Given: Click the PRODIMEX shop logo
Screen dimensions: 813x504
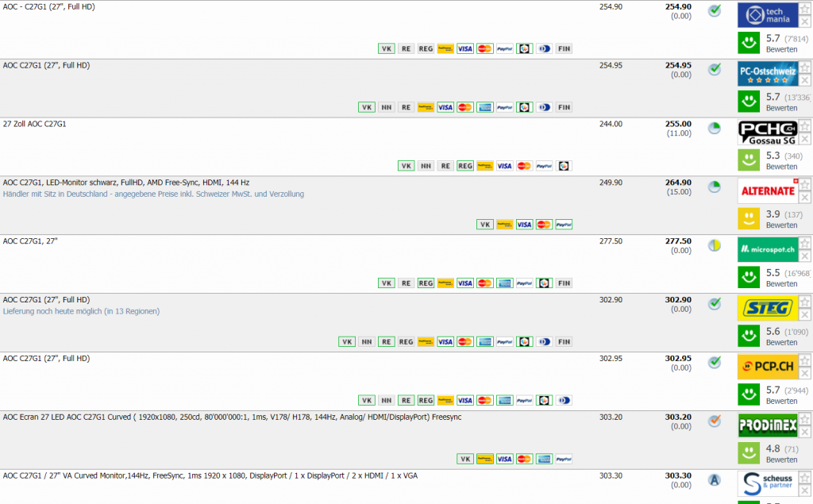Looking at the screenshot, I should (x=768, y=425).
